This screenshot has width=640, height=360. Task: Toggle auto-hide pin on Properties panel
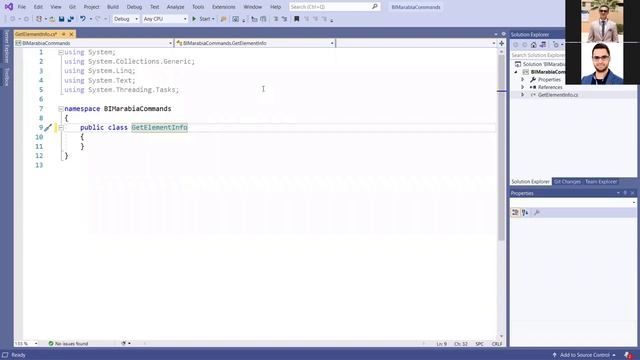coord(625,193)
